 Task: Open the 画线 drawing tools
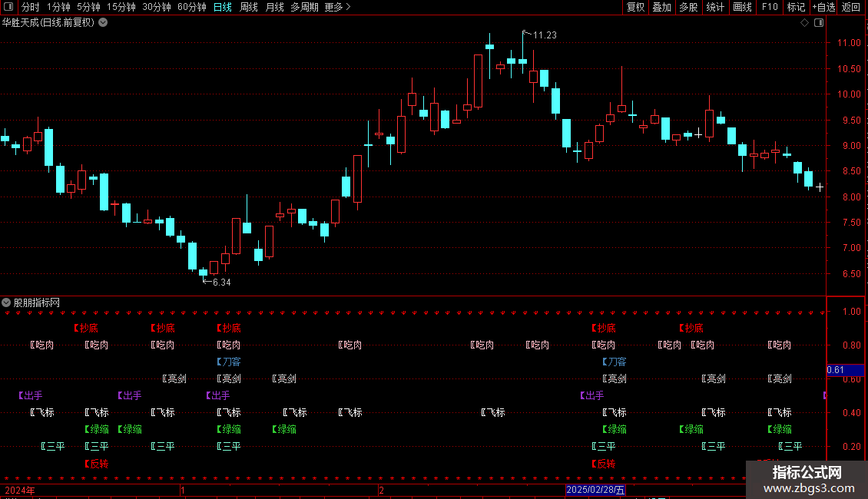742,7
